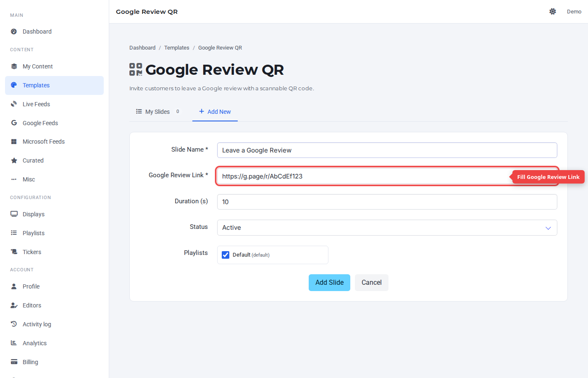The width and height of the screenshot is (588, 378).
Task: Click the Tickers scroll icon
Action: click(x=14, y=252)
